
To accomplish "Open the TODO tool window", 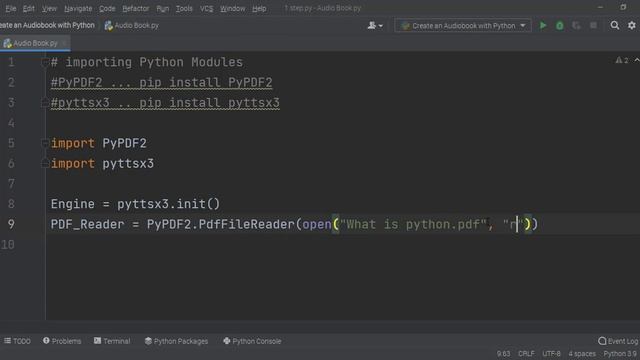I will coord(18,341).
